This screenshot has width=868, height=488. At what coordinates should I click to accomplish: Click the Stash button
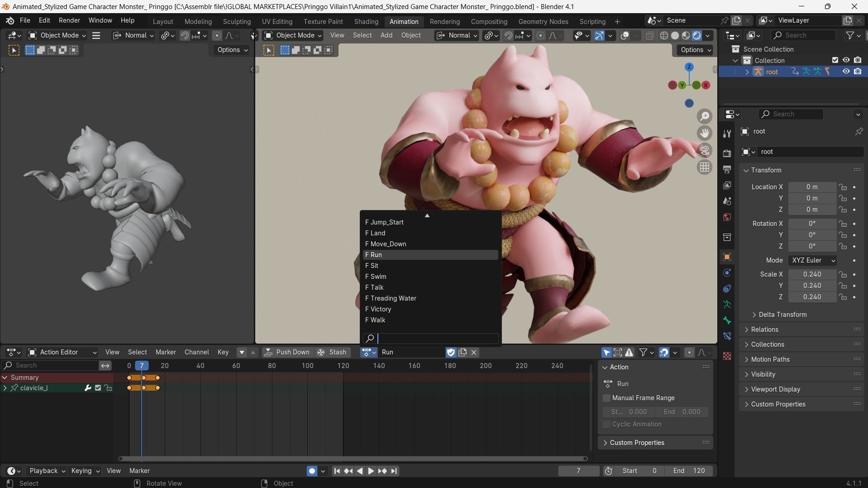(333, 352)
